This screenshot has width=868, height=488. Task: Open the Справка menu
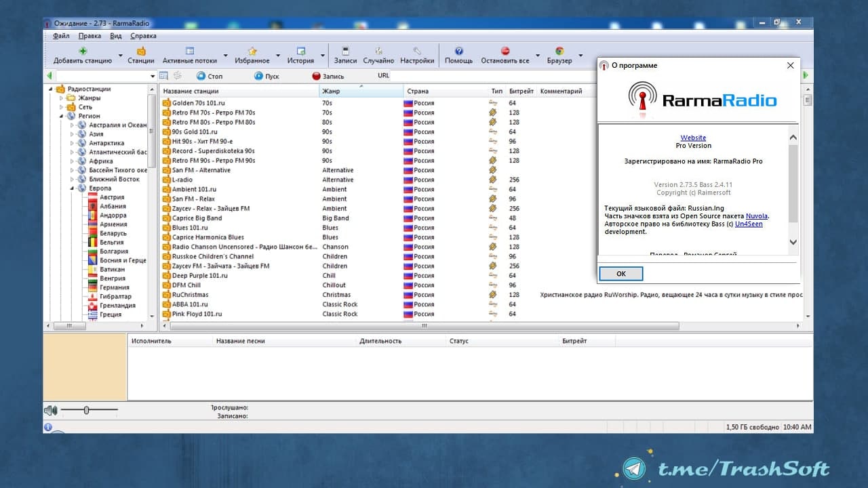pos(143,36)
